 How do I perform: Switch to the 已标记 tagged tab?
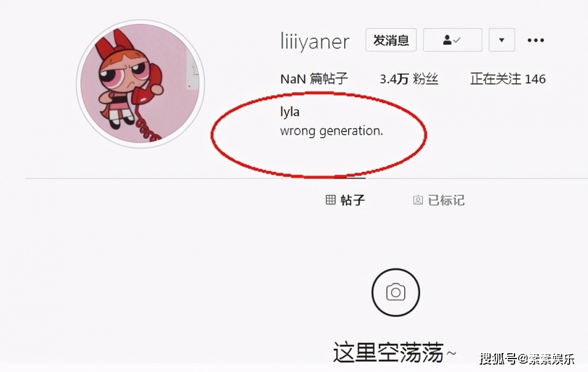point(439,200)
